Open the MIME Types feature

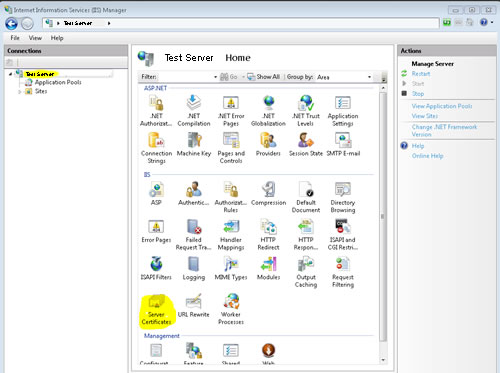click(231, 268)
